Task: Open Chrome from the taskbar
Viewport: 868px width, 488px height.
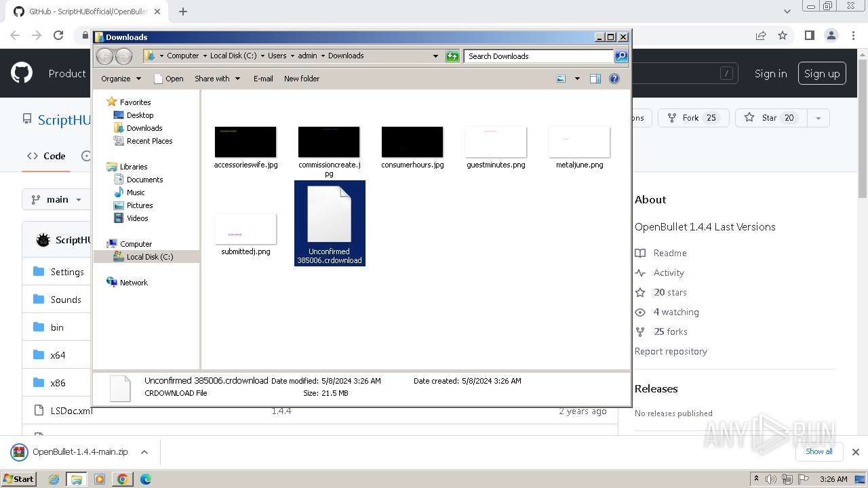Action: (x=123, y=479)
